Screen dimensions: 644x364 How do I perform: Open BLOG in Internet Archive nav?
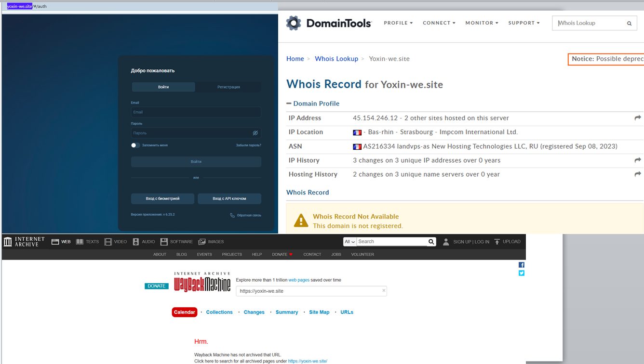coord(182,254)
